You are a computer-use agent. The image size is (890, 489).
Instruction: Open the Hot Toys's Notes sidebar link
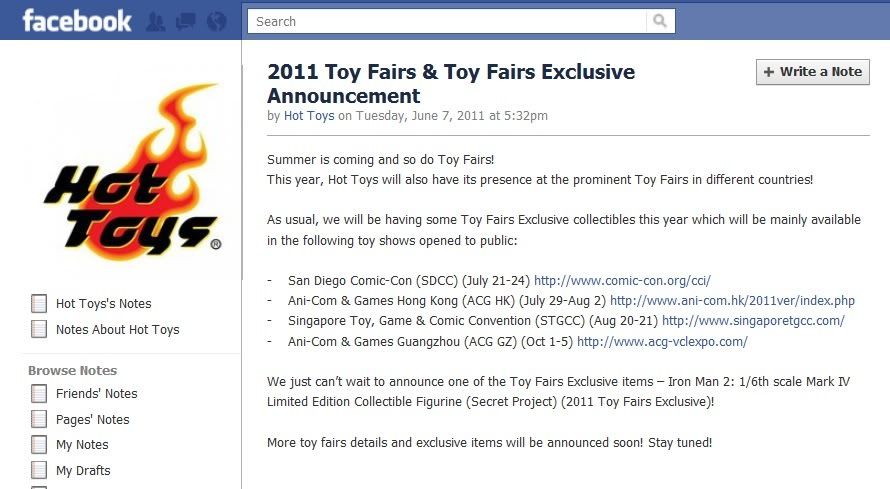pyautogui.click(x=104, y=304)
